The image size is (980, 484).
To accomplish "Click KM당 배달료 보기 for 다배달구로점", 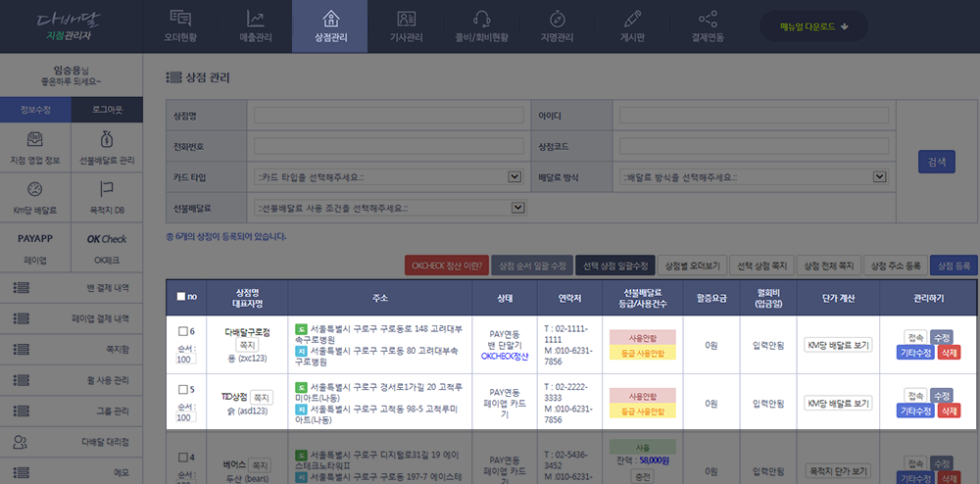I will 838,345.
